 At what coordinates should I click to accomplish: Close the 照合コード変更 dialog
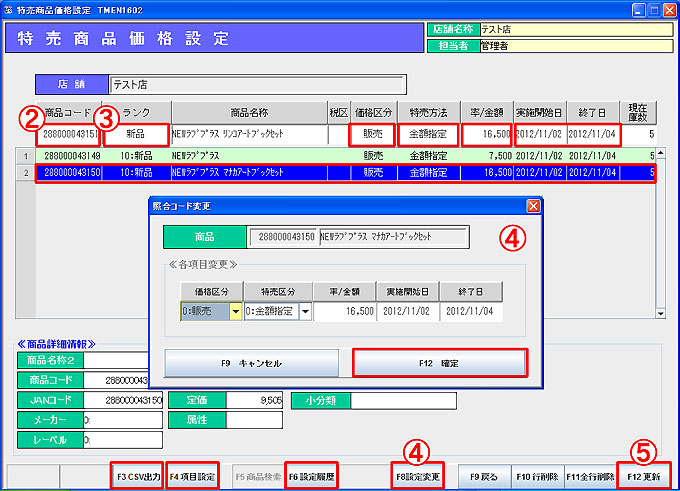(533, 206)
